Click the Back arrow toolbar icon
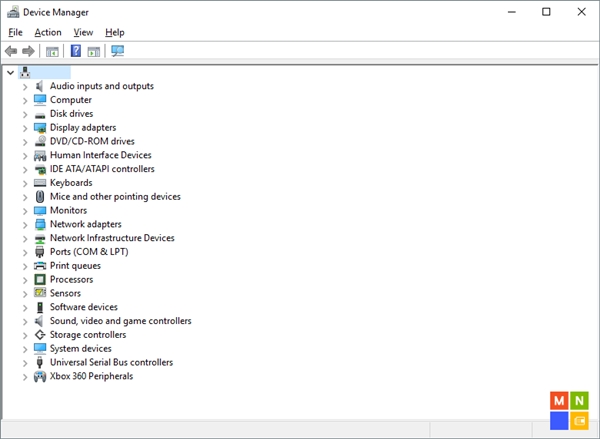The height and width of the screenshot is (439, 600). pos(11,51)
